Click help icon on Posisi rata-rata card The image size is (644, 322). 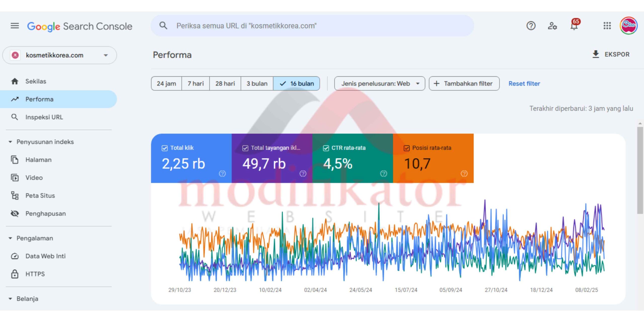coord(464,174)
